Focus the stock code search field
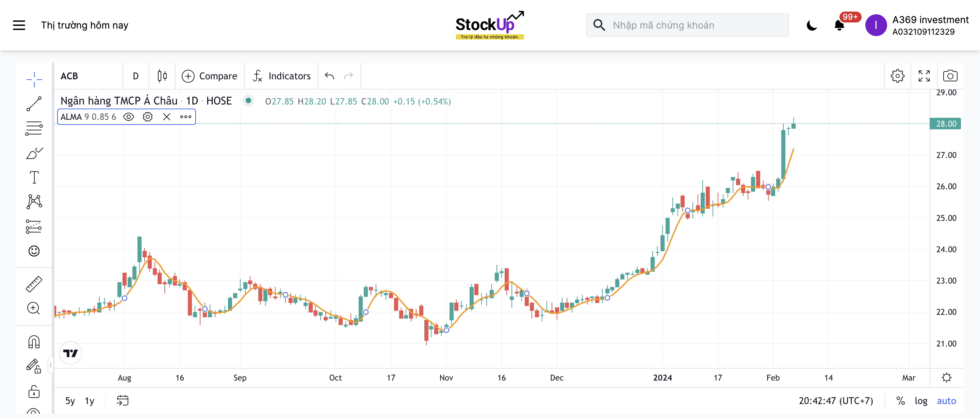Screen dimensions: 980x418 (x=687, y=25)
